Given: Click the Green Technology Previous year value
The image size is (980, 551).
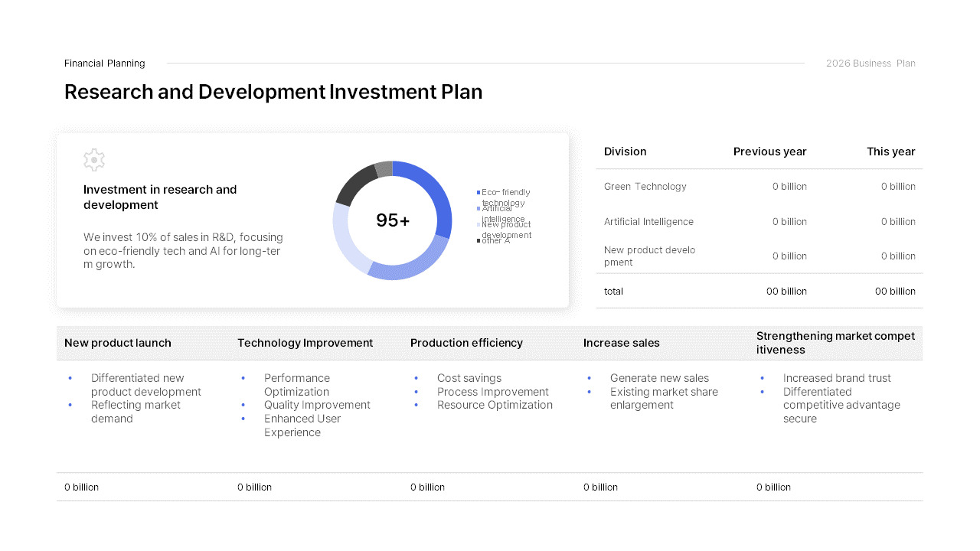Looking at the screenshot, I should tap(789, 187).
